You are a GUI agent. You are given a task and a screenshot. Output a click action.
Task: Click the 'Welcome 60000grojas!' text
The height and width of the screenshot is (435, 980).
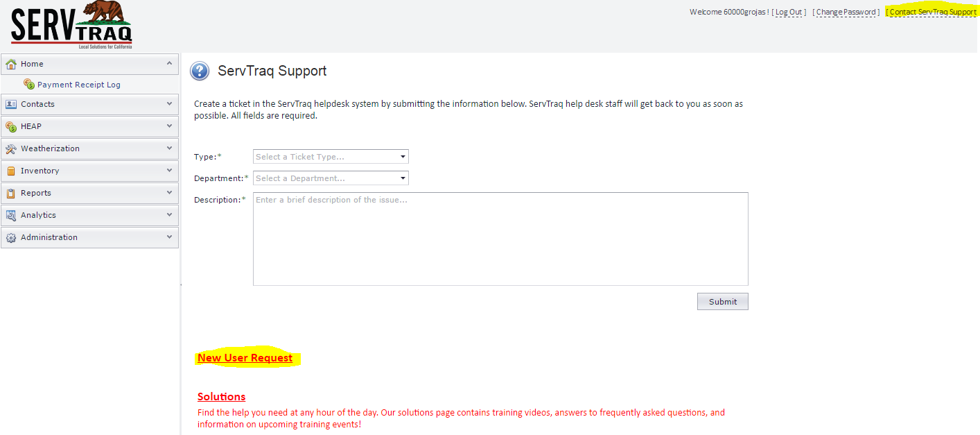729,12
